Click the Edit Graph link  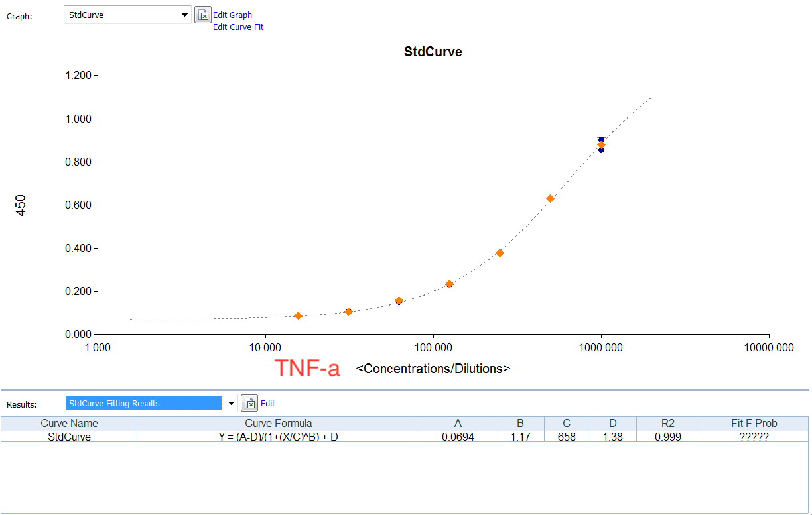tap(232, 15)
